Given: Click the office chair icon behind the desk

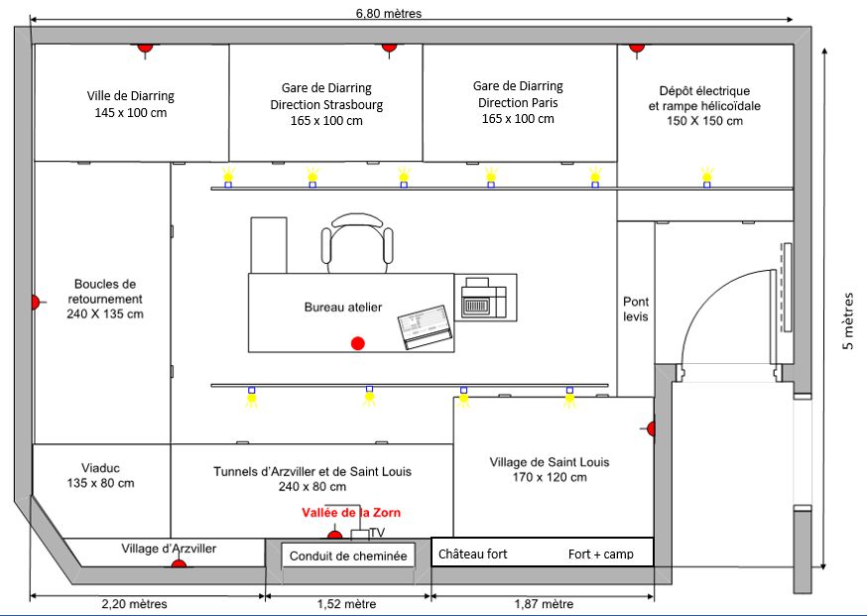Looking at the screenshot, I should (355, 243).
